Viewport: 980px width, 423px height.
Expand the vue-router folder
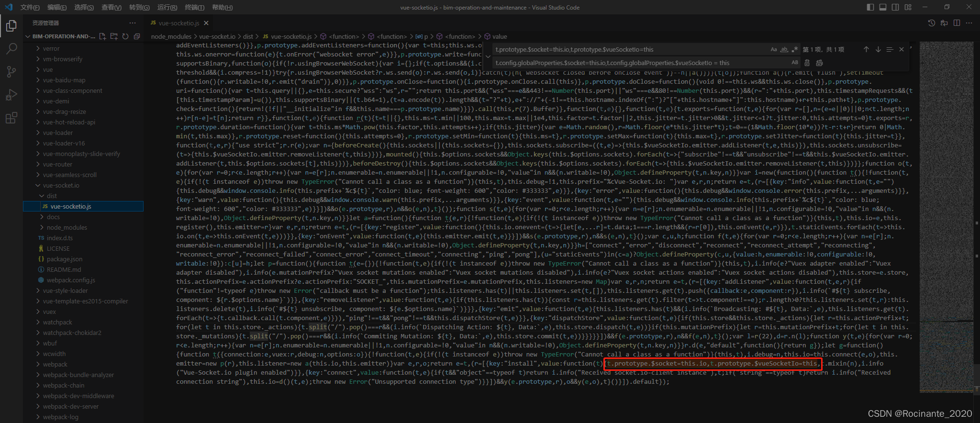coord(83,164)
